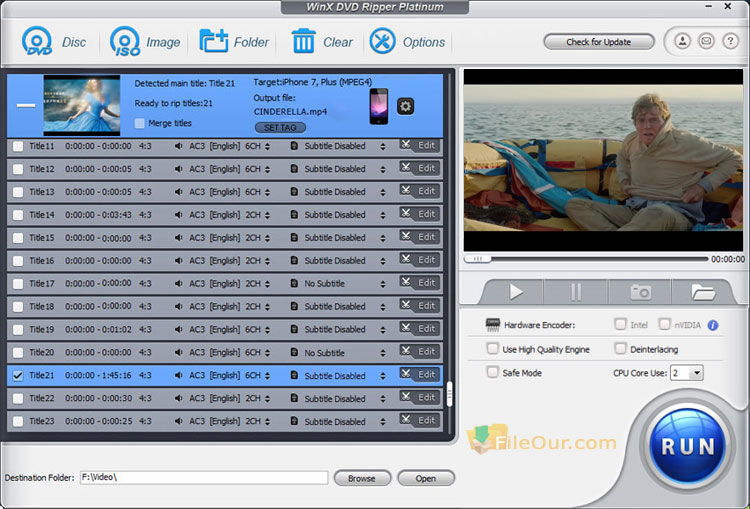The image size is (750, 509).
Task: Enable the Deinterlacing checkbox
Action: click(x=620, y=348)
